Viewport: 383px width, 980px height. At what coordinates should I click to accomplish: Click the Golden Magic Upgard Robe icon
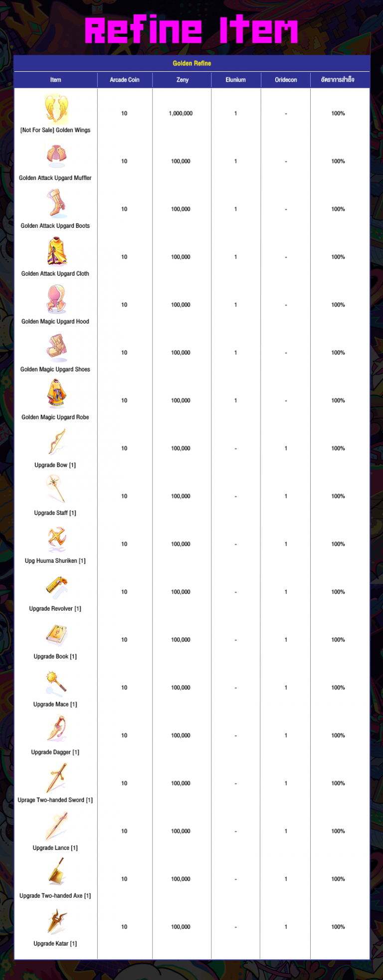(56, 394)
